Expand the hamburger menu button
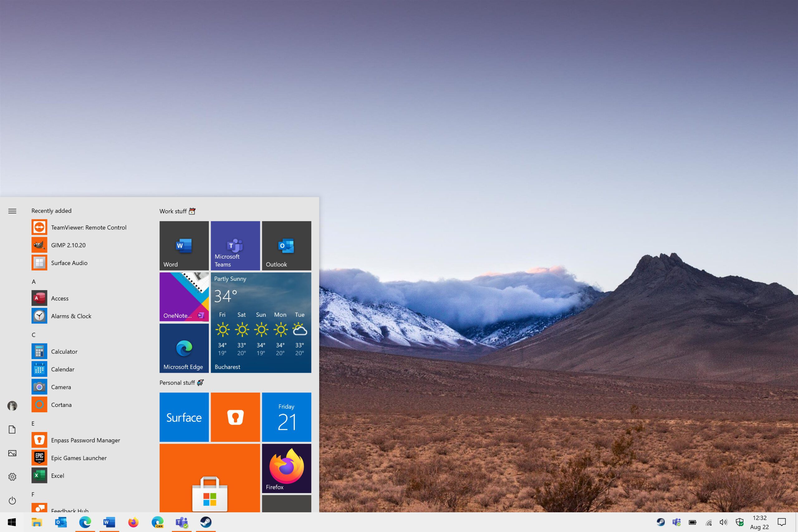This screenshot has width=798, height=532. pyautogui.click(x=12, y=211)
